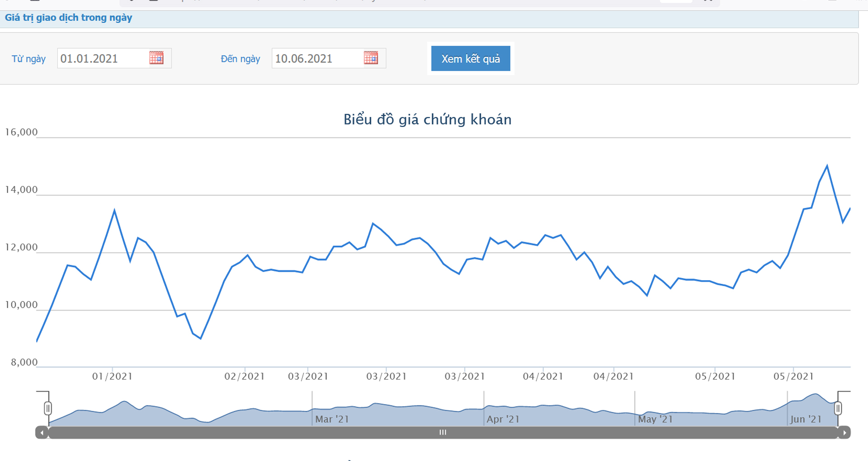868x461 pixels.
Task: Click the scrollbar center grip below navigator
Action: pos(443,433)
